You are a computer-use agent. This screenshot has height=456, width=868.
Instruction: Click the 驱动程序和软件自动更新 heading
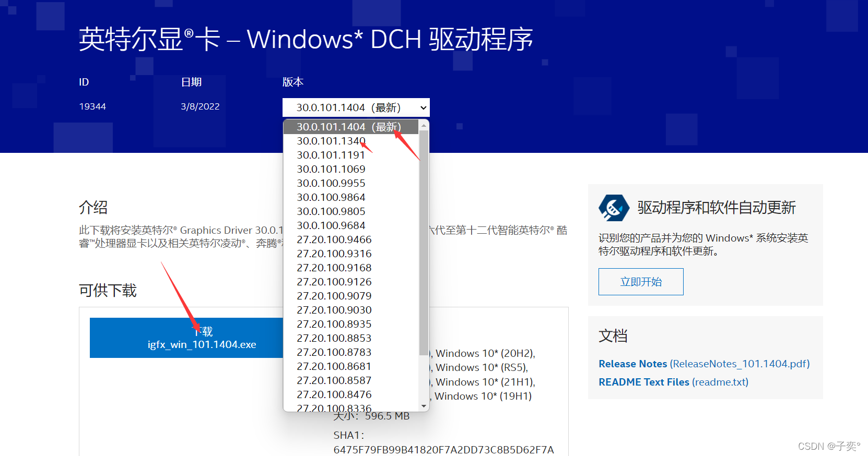click(x=716, y=208)
